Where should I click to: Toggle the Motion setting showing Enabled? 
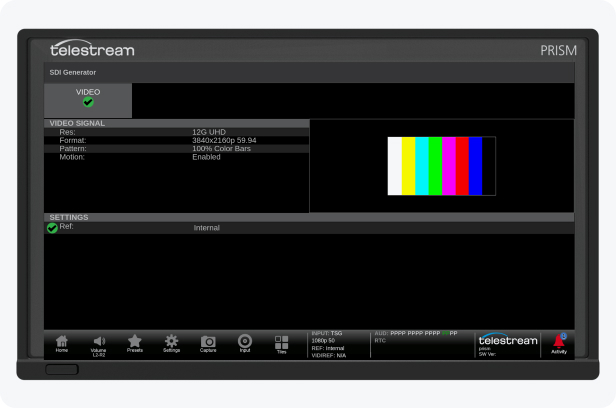206,157
